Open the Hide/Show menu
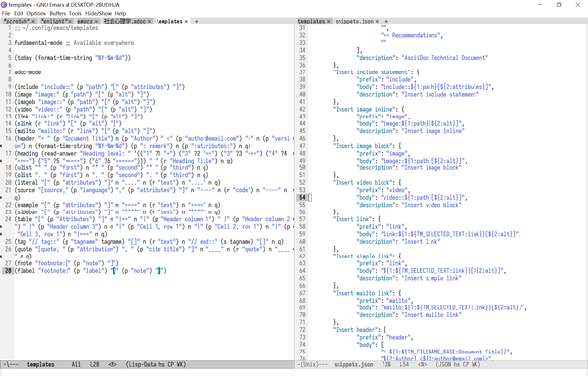This screenshot has height=376, width=588. pos(98,13)
